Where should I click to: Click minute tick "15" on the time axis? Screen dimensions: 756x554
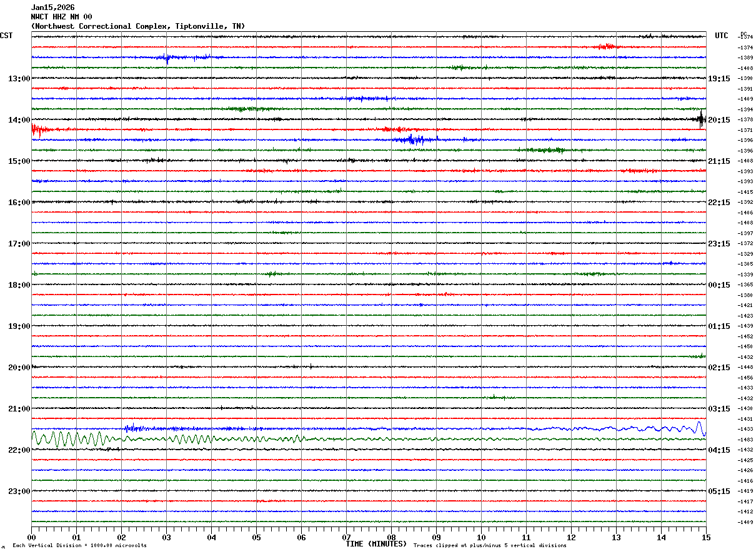click(705, 537)
